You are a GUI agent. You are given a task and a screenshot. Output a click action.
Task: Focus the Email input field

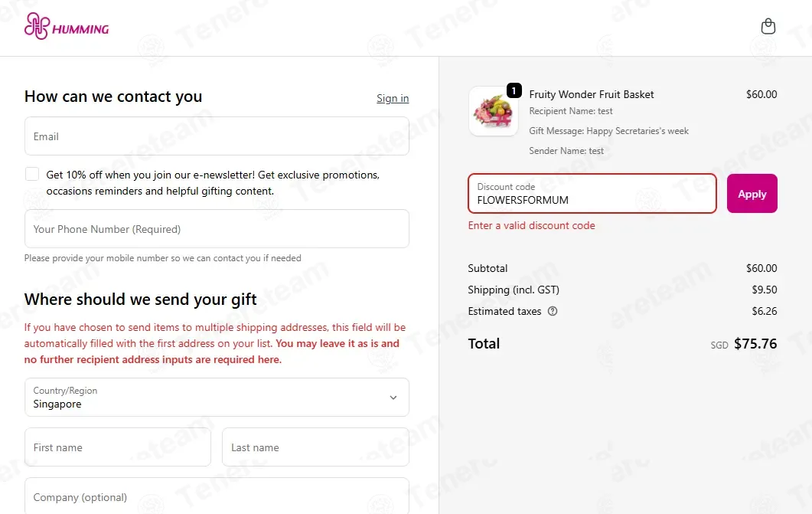[217, 136]
